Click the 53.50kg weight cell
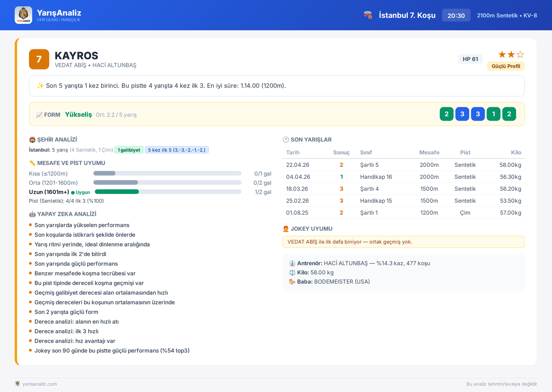Image resolution: width=552 pixels, height=392 pixels. pos(510,201)
